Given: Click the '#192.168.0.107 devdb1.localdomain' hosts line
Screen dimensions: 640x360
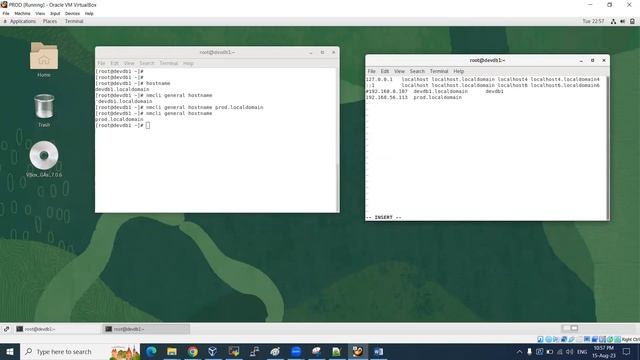Looking at the screenshot, I should pos(435,91).
